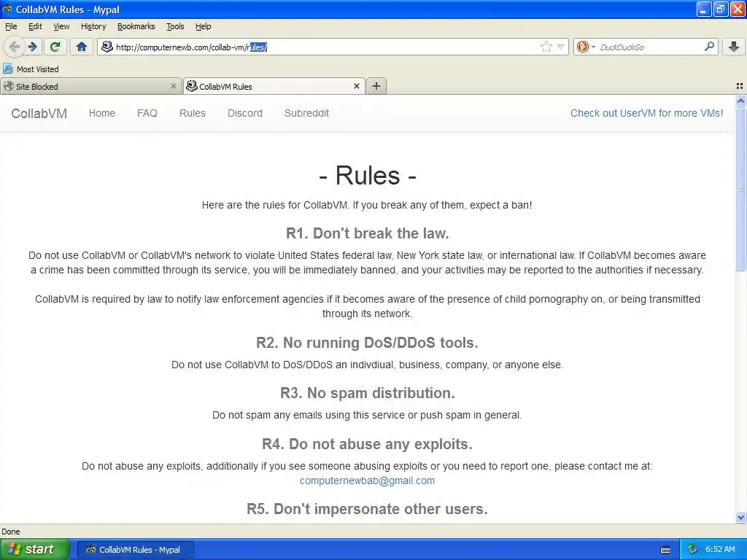Click the R5. Don't impersonate other users heading
Screen dimensions: 747x560
[x=368, y=508]
